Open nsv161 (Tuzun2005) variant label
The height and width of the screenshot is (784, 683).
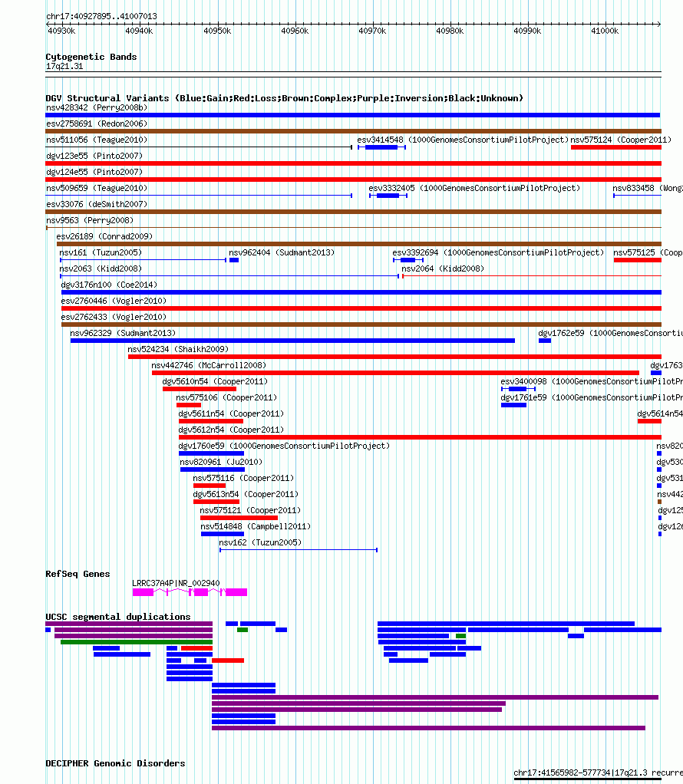coord(101,252)
